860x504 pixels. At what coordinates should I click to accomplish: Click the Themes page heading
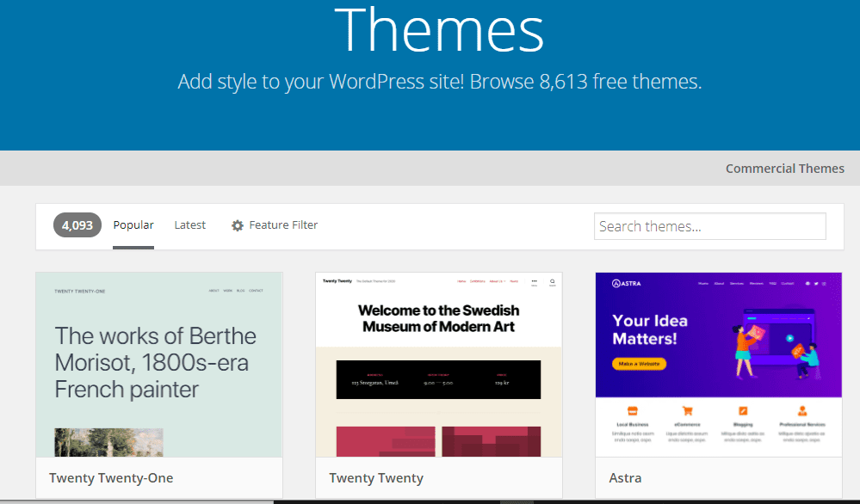click(x=439, y=30)
